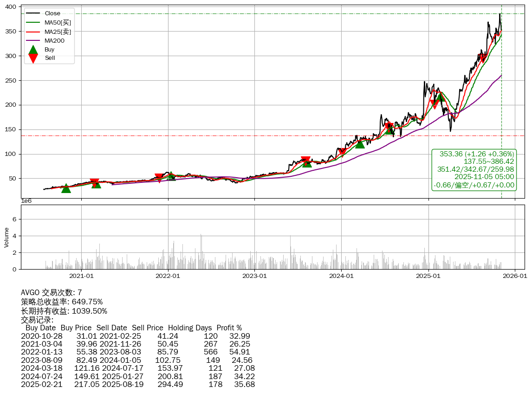532x393 pixels.
Task: Click the Holding Days column header
Action: click(x=189, y=328)
